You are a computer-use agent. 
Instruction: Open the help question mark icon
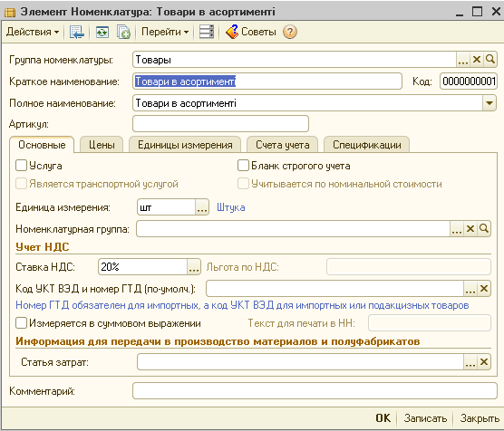(x=290, y=32)
